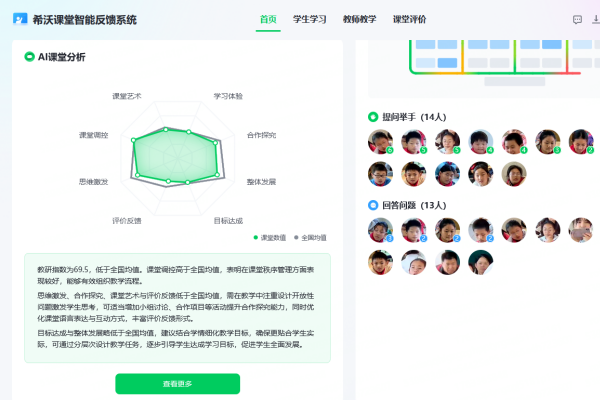Click the AI analysis summary text box

[178, 308]
